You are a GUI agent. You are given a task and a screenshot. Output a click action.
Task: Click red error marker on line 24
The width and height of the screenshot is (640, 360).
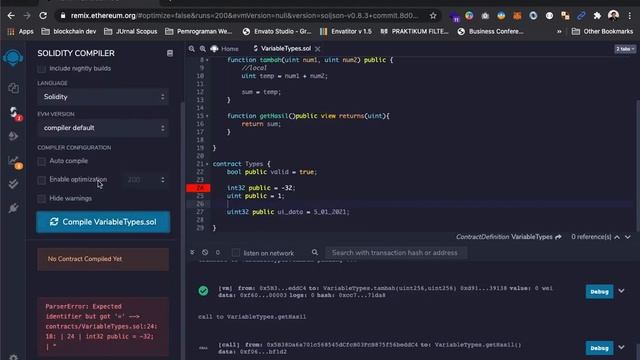pos(198,188)
